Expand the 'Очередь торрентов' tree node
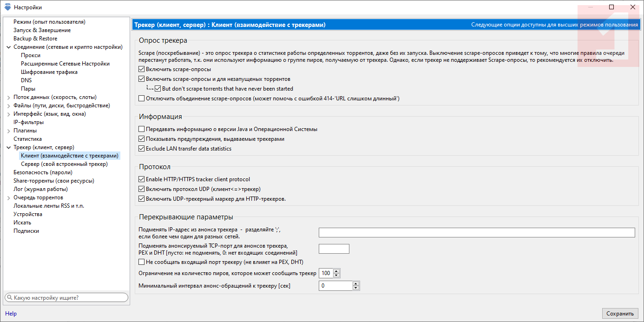 click(x=9, y=197)
